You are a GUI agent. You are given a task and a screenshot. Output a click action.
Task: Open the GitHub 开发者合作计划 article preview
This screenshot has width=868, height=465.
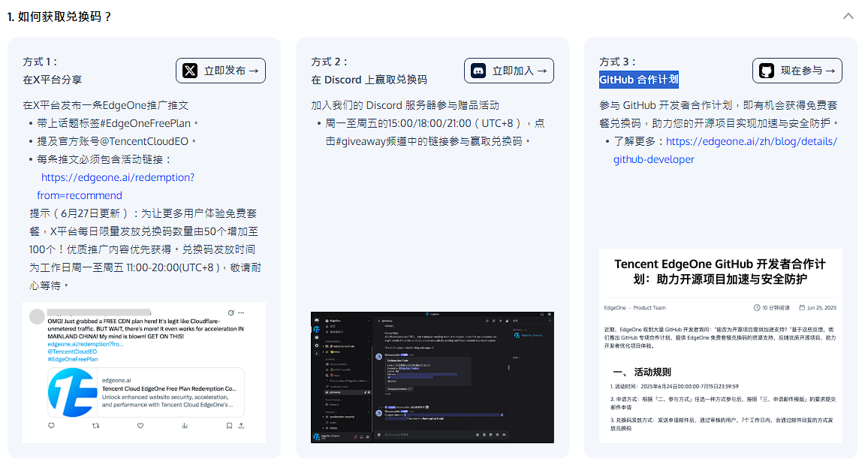(721, 346)
